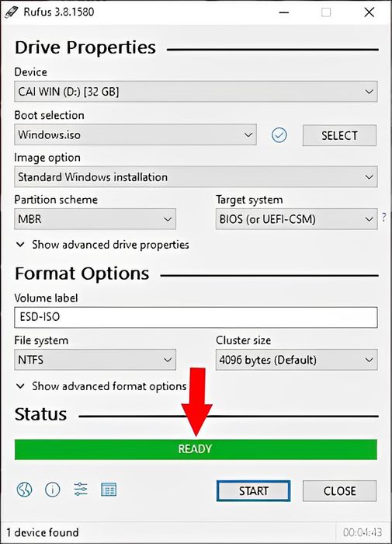Click the START button
The width and height of the screenshot is (392, 544).
click(x=253, y=491)
